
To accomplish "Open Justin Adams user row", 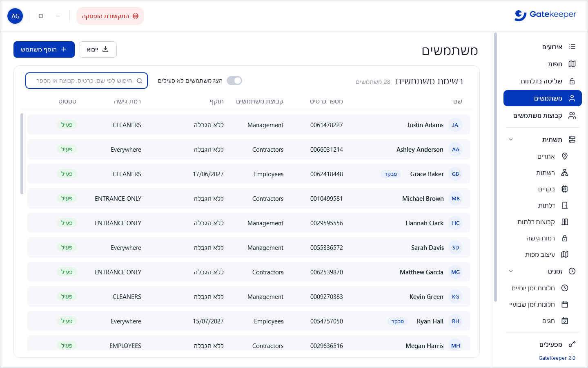I will tap(249, 125).
